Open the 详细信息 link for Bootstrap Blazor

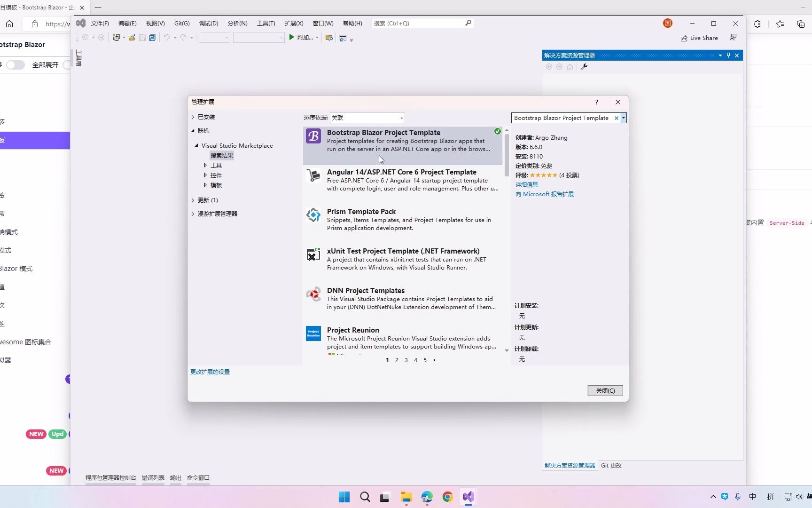pos(527,184)
